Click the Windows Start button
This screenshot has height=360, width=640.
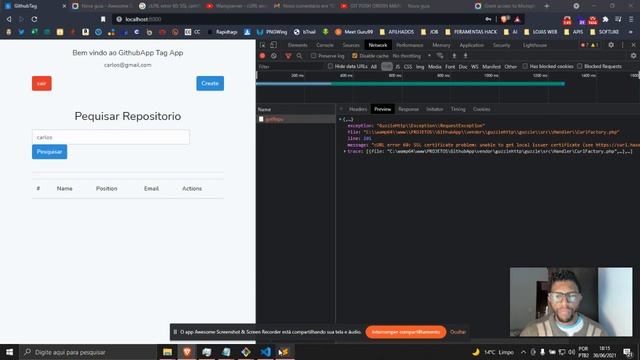[x=9, y=352]
